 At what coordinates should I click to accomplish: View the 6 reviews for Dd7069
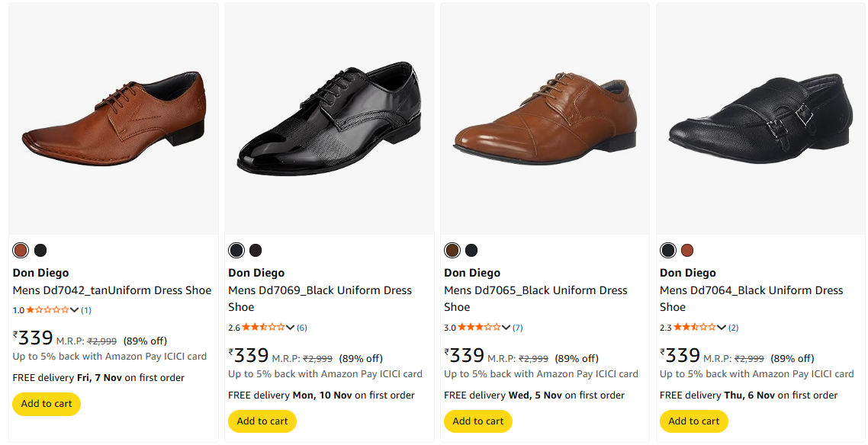pyautogui.click(x=302, y=328)
